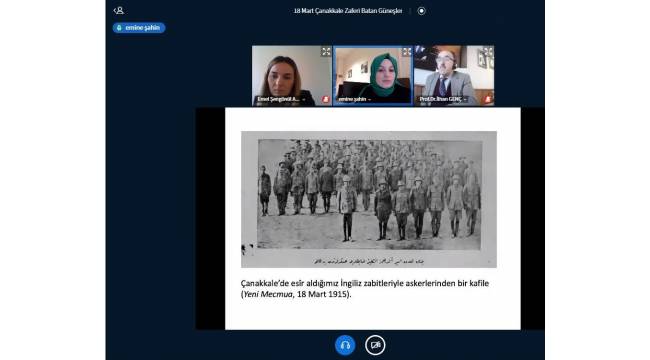The width and height of the screenshot is (650, 360).
Task: Click the recording indicator in title bar
Action: (x=421, y=11)
